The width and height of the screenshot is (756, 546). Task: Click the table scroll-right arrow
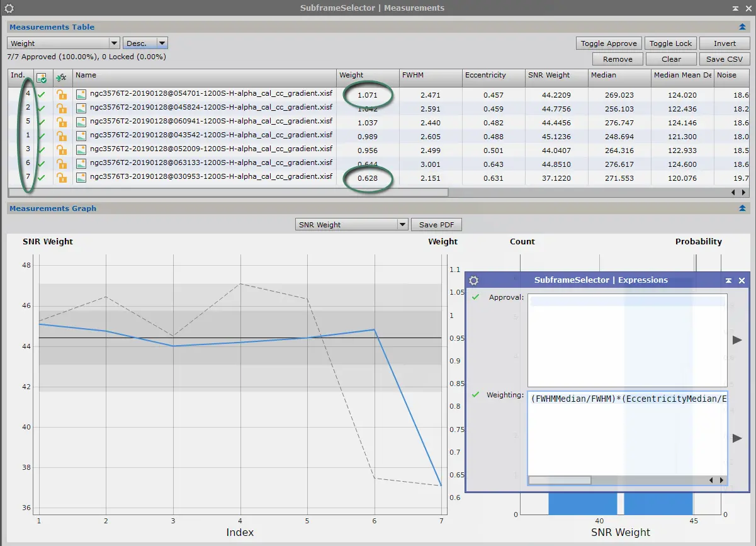[745, 192]
